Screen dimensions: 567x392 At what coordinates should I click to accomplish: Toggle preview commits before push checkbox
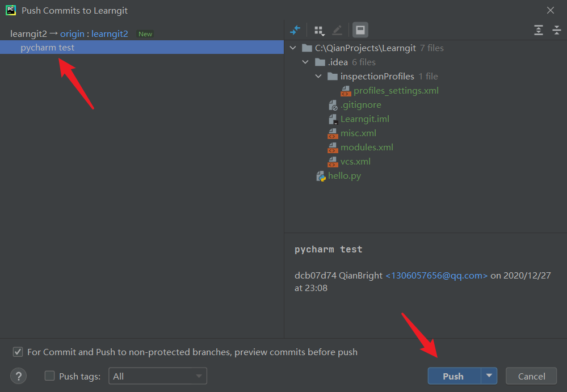click(18, 352)
